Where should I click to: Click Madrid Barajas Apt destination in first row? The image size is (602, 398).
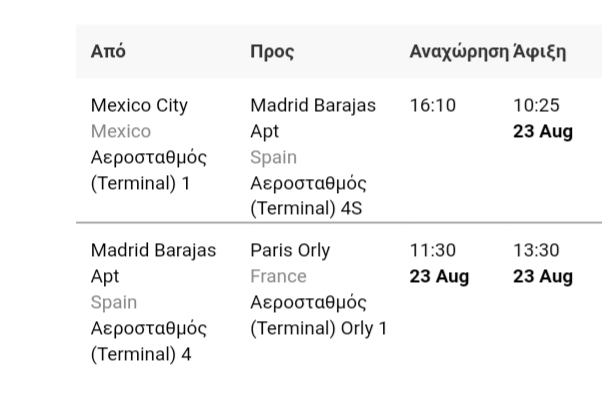click(x=313, y=118)
